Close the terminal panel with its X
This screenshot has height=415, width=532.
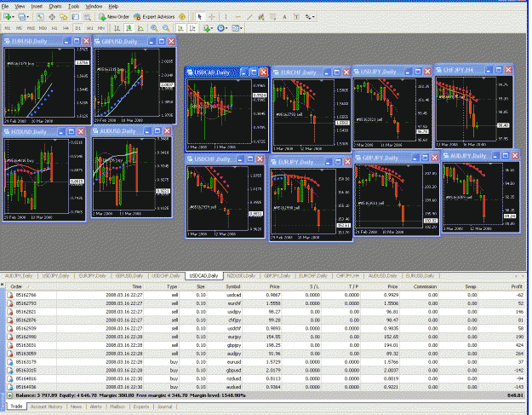(x=3, y=285)
